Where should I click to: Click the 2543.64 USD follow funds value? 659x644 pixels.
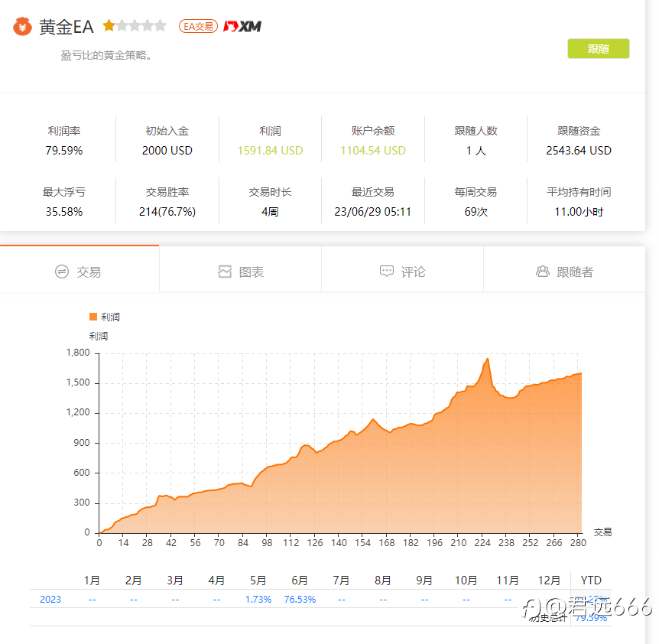579,151
